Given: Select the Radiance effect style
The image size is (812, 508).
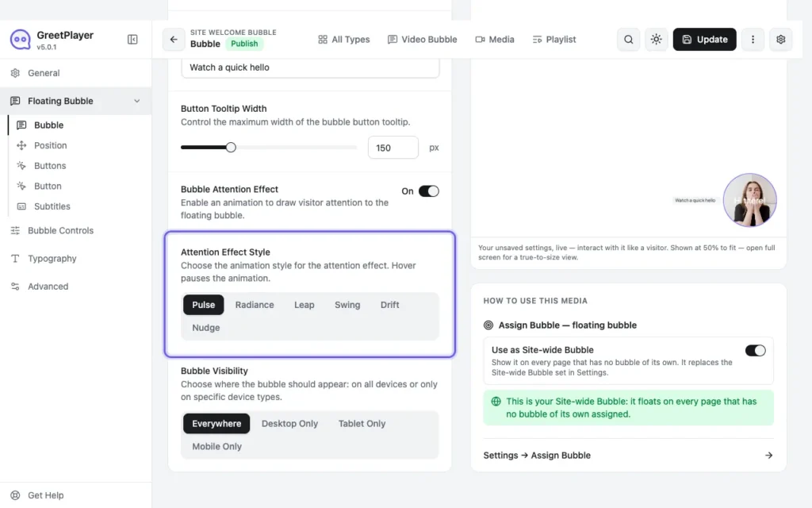Looking at the screenshot, I should [255, 305].
